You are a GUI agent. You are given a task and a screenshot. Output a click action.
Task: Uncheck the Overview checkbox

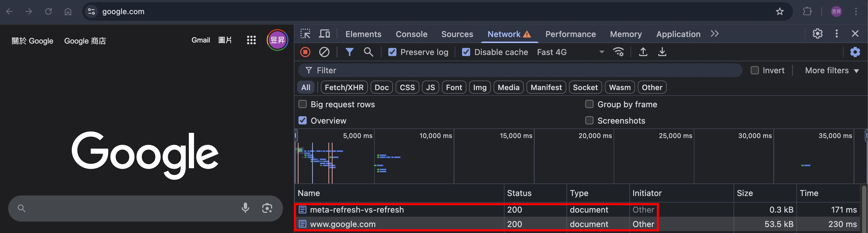pos(303,120)
